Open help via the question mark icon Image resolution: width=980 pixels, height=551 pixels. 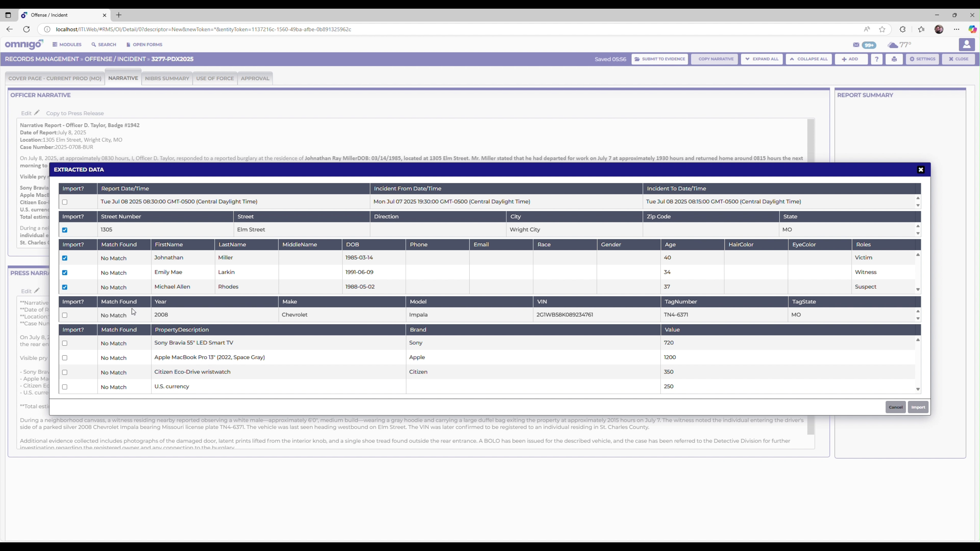click(x=877, y=59)
